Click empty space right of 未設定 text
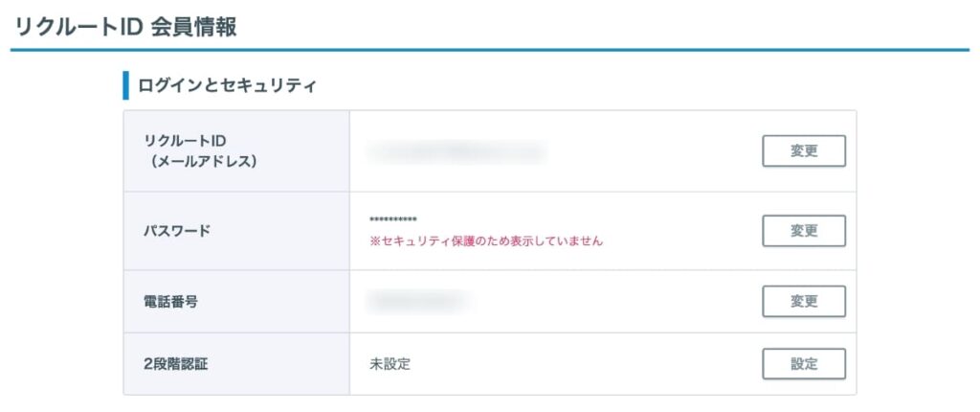Viewport: 980px width, 412px height. pyautogui.click(x=574, y=364)
